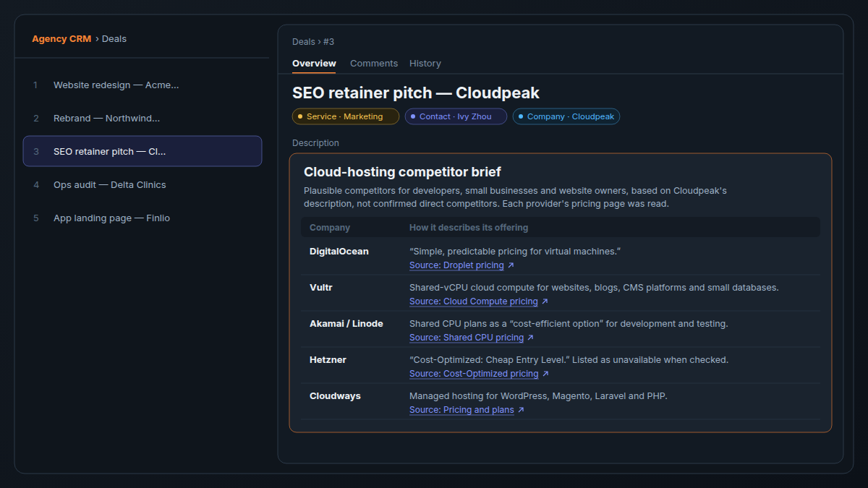This screenshot has width=868, height=488.
Task: Click Akamai's 'cost-efficient option' description
Action: pyautogui.click(x=569, y=324)
